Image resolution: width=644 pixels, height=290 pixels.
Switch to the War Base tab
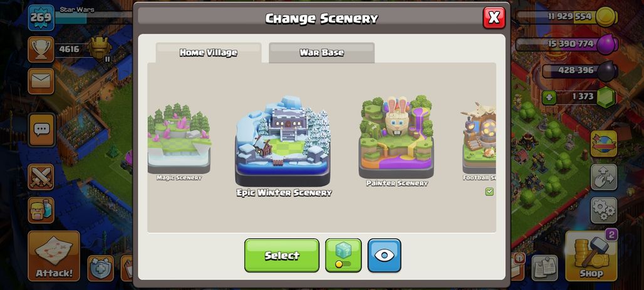pyautogui.click(x=321, y=53)
